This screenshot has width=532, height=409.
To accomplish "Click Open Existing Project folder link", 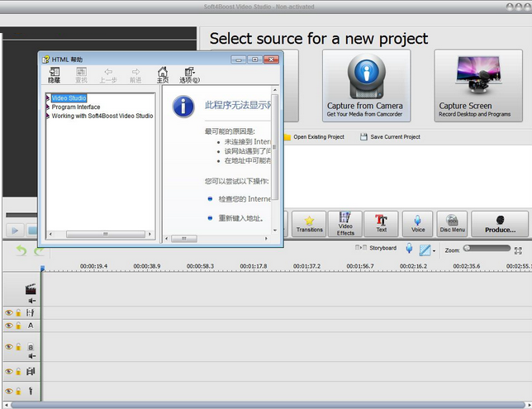I will [x=314, y=137].
